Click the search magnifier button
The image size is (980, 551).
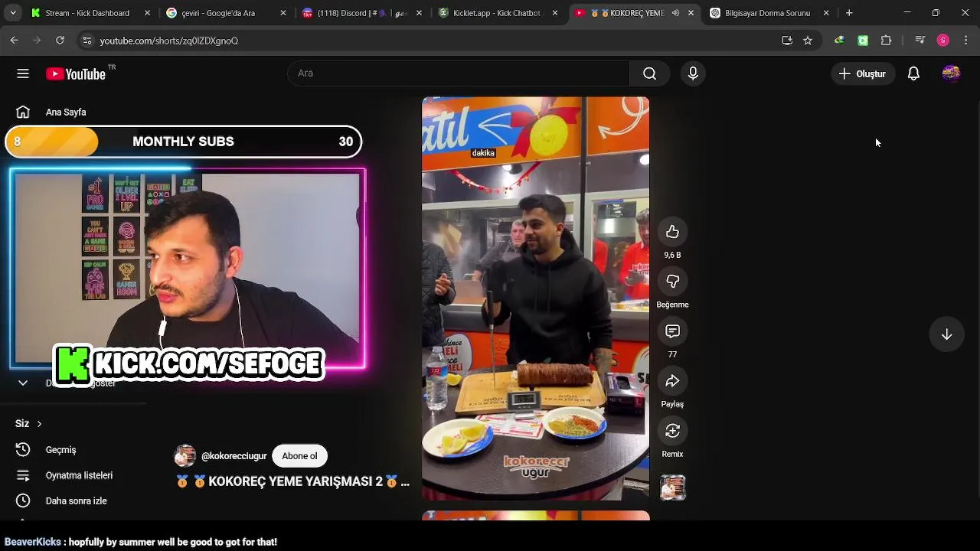click(649, 73)
